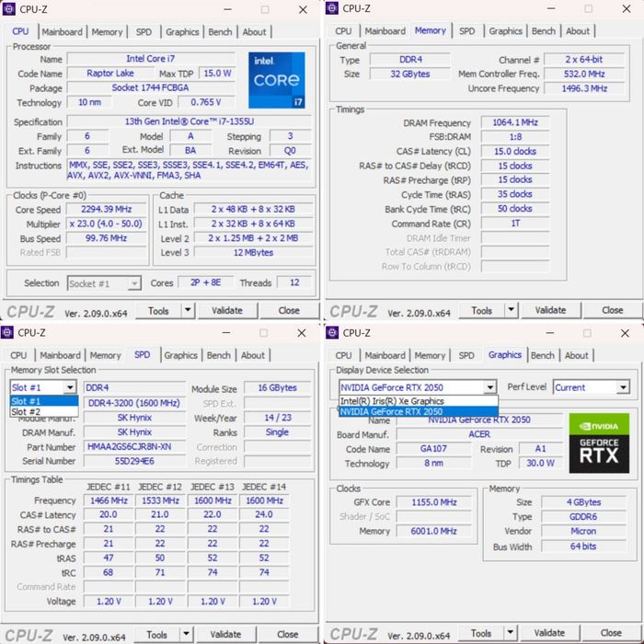Select NVIDIA GeForce RTX 2050 list entry
This screenshot has width=644, height=644.
419,411
